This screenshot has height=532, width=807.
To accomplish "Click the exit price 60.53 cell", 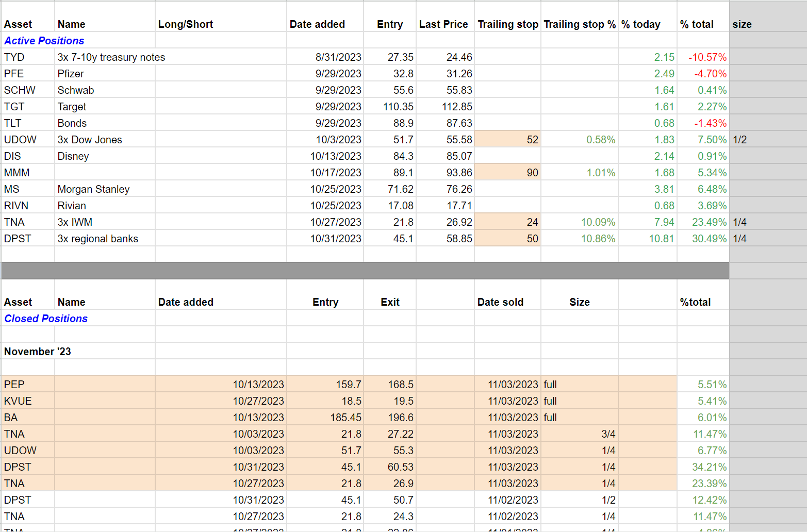I will pos(390,467).
